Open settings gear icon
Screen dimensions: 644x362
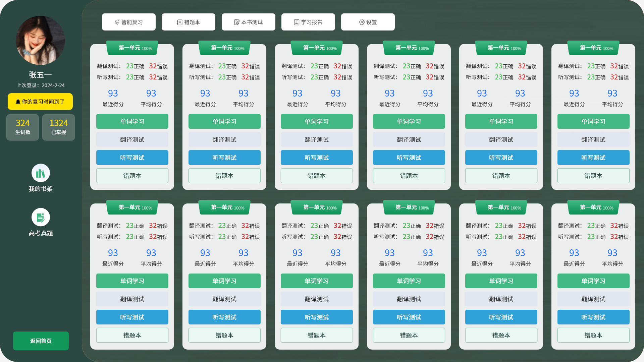point(362,22)
